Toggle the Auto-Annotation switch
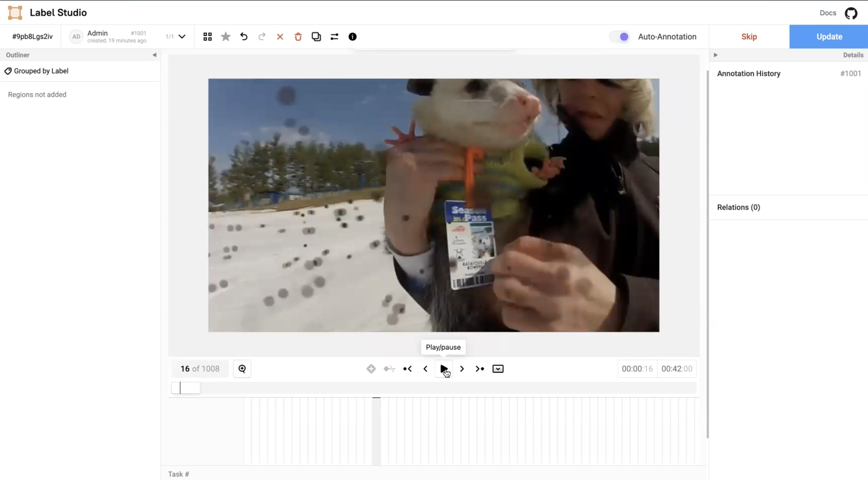868x480 pixels. click(620, 37)
